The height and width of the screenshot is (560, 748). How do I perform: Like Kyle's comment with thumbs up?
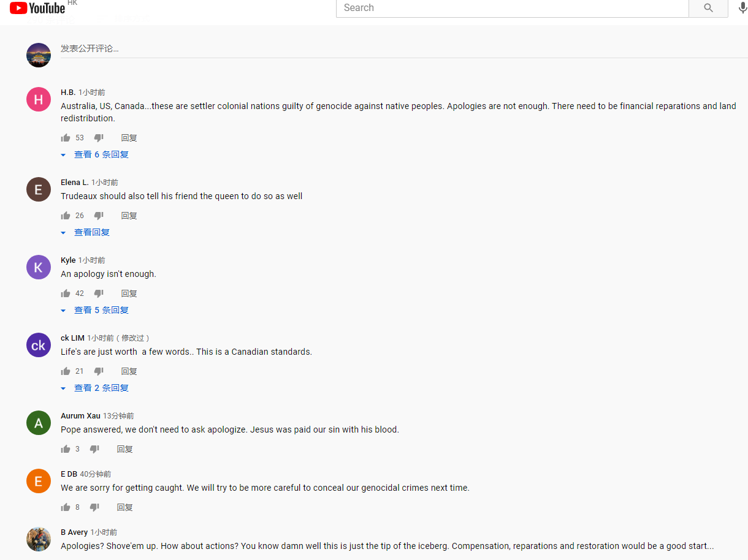click(x=66, y=293)
